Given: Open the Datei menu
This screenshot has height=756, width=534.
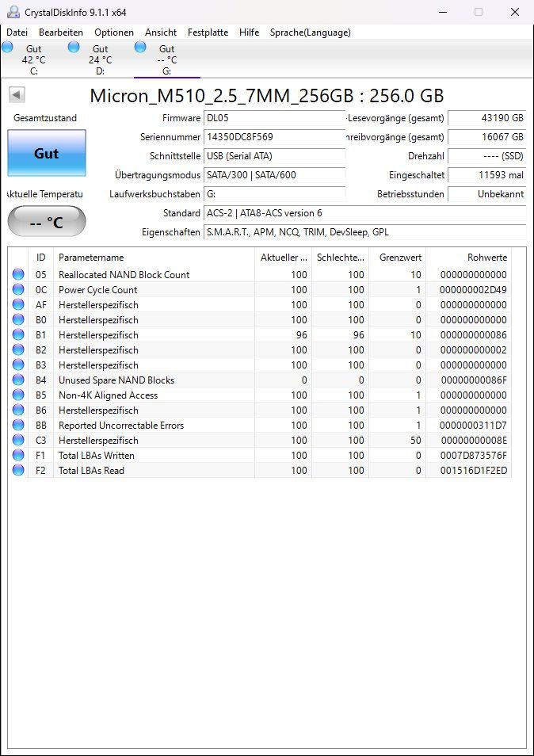Looking at the screenshot, I should (x=17, y=32).
